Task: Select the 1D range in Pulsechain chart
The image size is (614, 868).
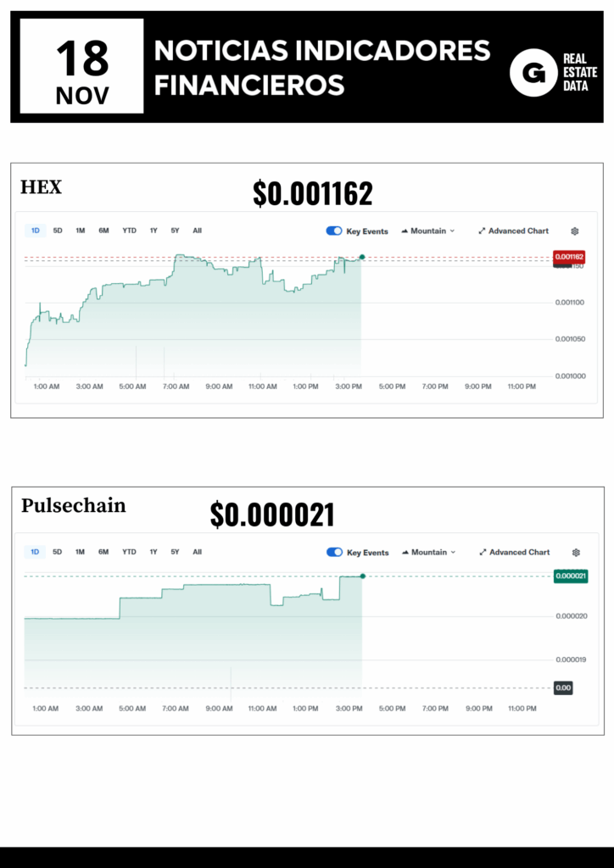Action: [35, 552]
